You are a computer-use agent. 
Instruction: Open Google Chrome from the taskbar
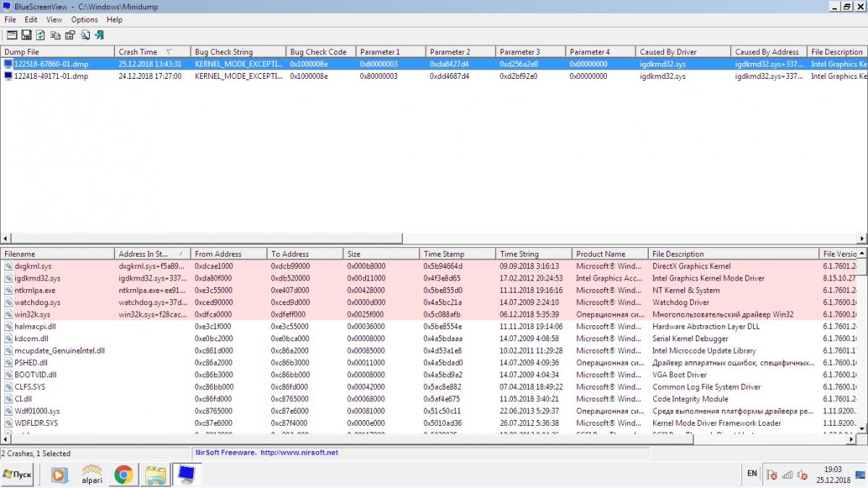click(123, 474)
